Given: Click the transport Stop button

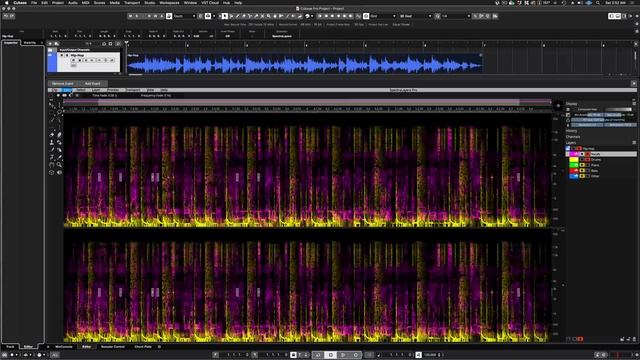Looking at the screenshot, I should point(331,355).
